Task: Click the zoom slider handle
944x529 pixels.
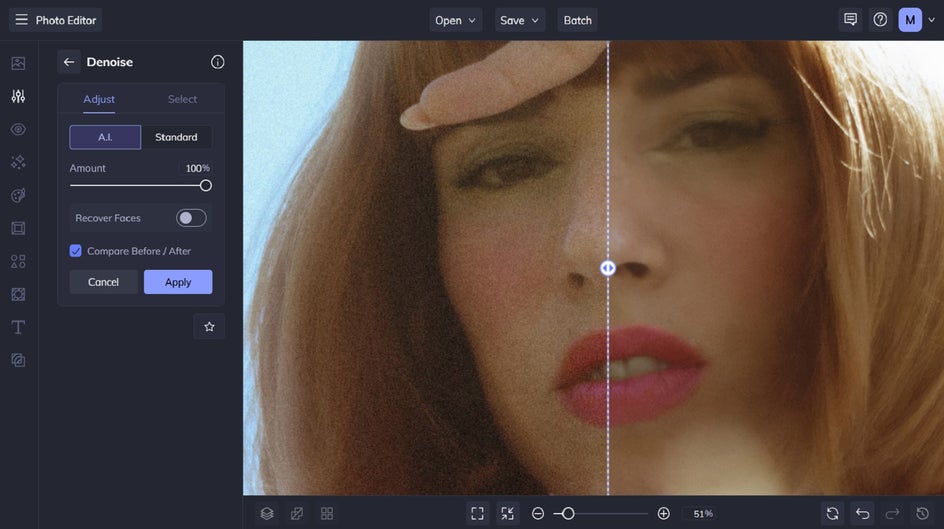Action: click(x=568, y=513)
